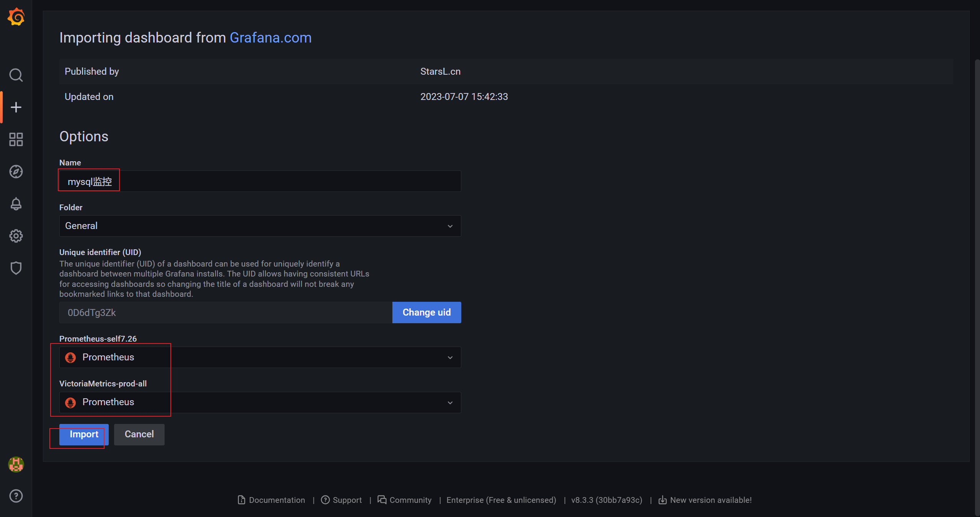Open the Documentation footer link
The width and height of the screenshot is (980, 517).
point(271,500)
